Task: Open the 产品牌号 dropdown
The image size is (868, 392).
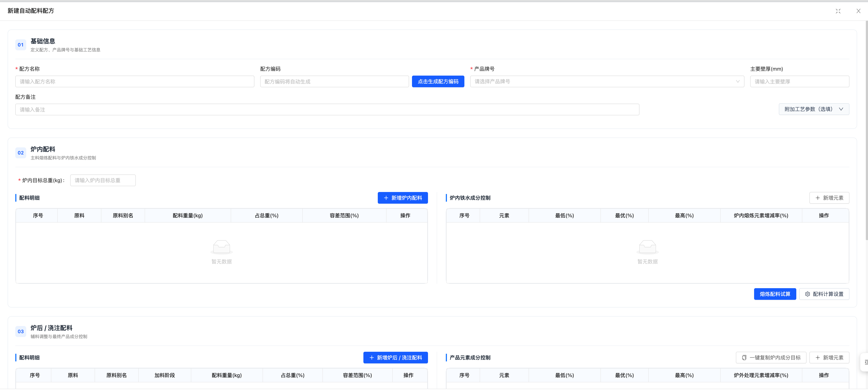Action: pos(607,81)
